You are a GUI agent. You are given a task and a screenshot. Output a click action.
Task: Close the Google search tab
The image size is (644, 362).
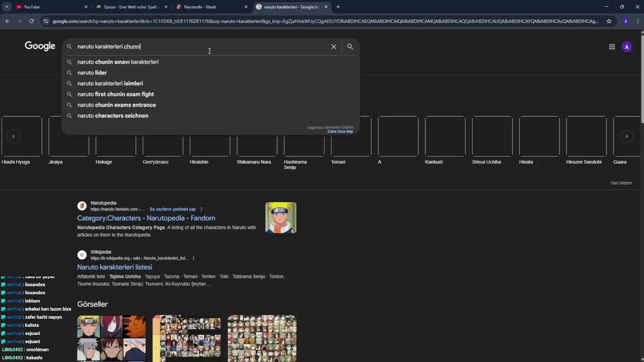pos(326,7)
